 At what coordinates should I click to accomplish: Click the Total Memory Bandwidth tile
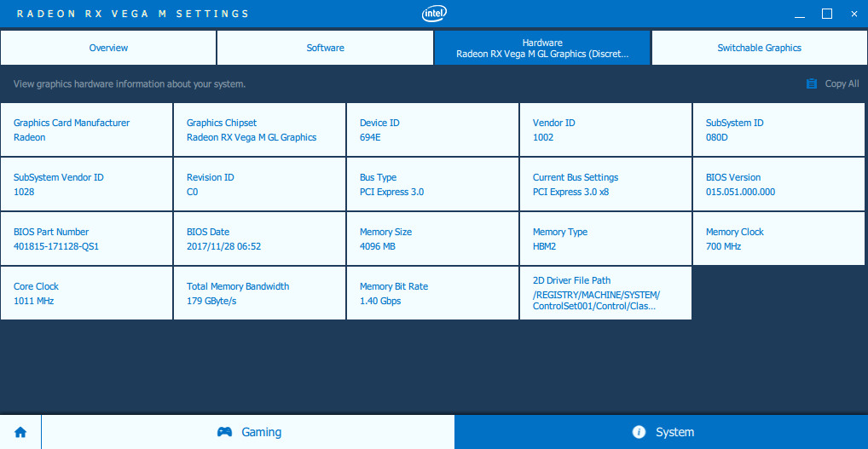(x=259, y=293)
